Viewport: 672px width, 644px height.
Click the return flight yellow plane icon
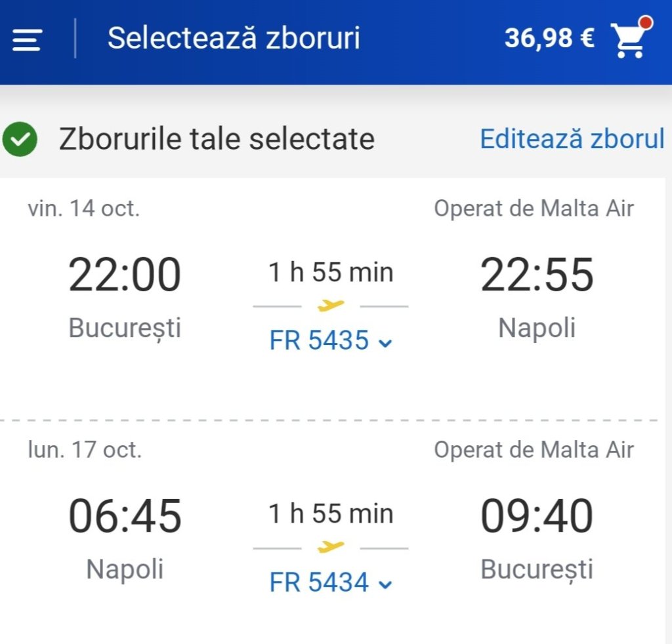(x=330, y=547)
